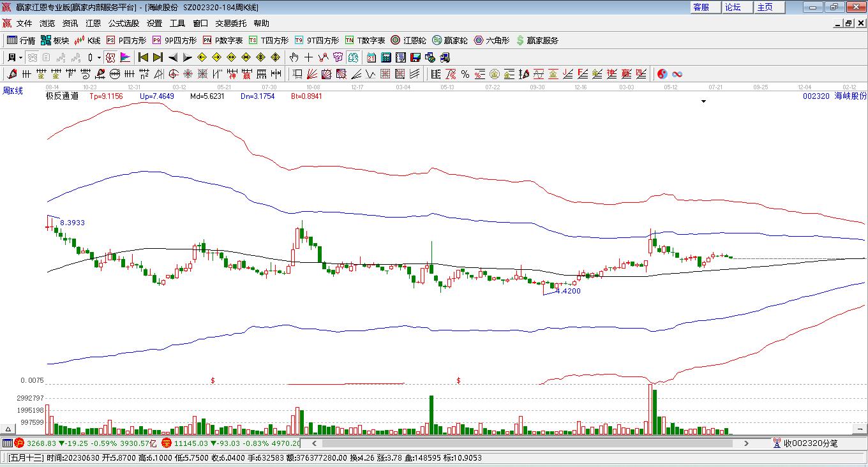Click the small black triangle marker above chart
868x467 pixels.
[703, 101]
